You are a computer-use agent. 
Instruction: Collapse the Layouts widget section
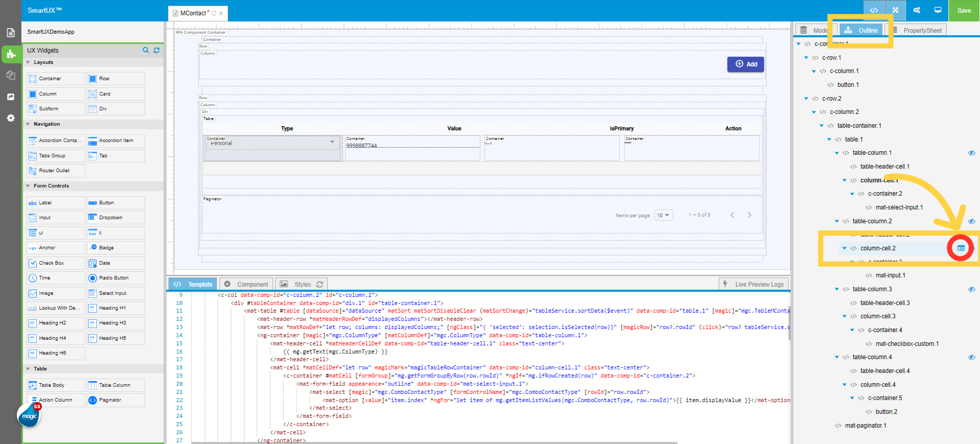[x=28, y=62]
